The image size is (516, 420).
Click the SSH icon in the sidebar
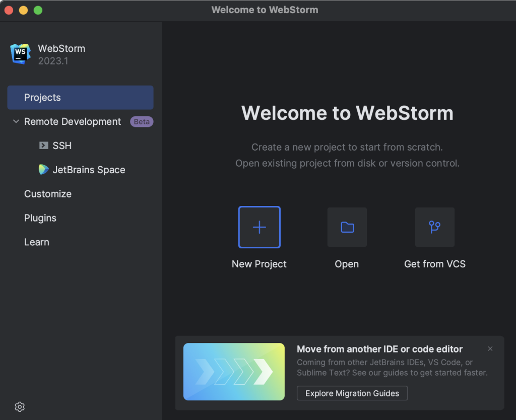[43, 146]
